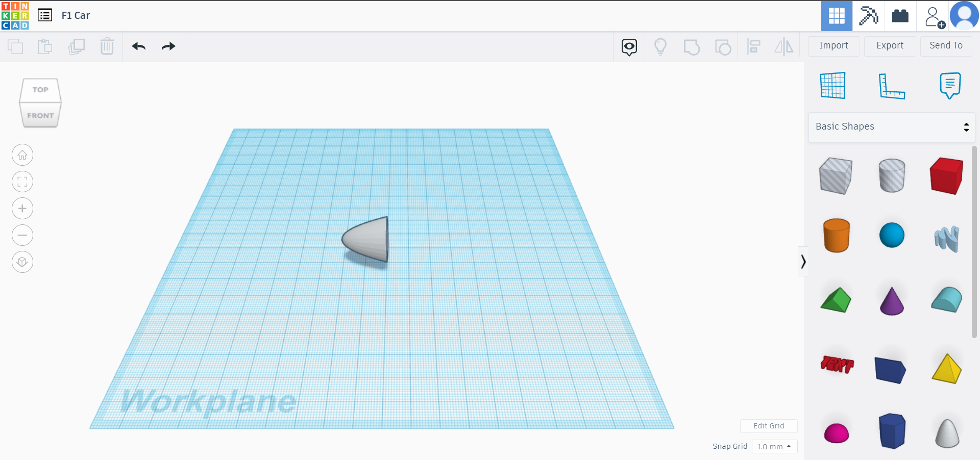
Task: Pick the green Roof shape
Action: coord(836,300)
